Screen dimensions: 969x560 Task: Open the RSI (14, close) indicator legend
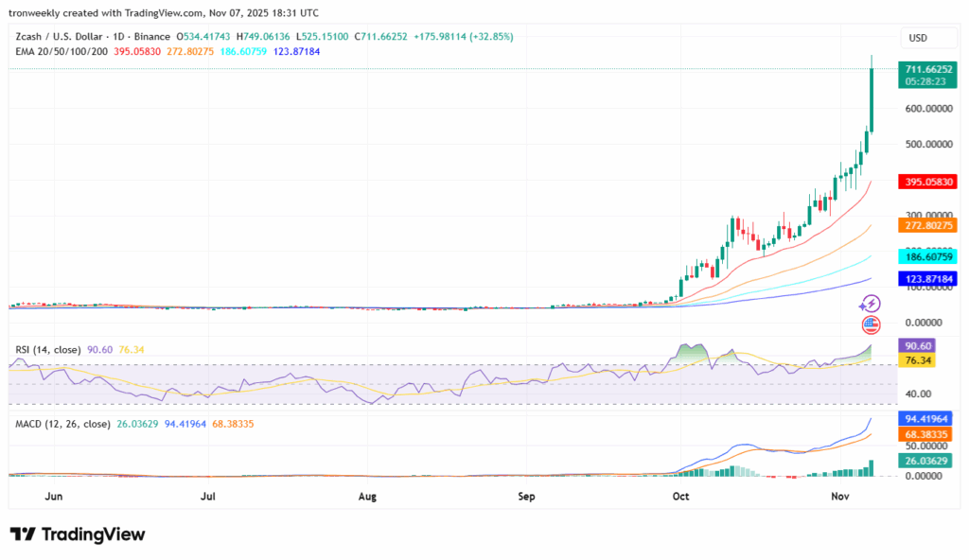point(48,350)
